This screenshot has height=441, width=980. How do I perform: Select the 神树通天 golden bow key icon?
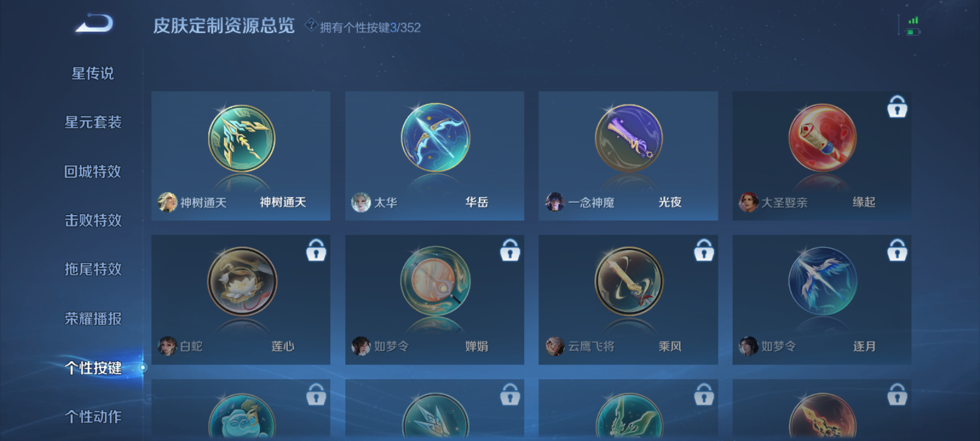241,138
